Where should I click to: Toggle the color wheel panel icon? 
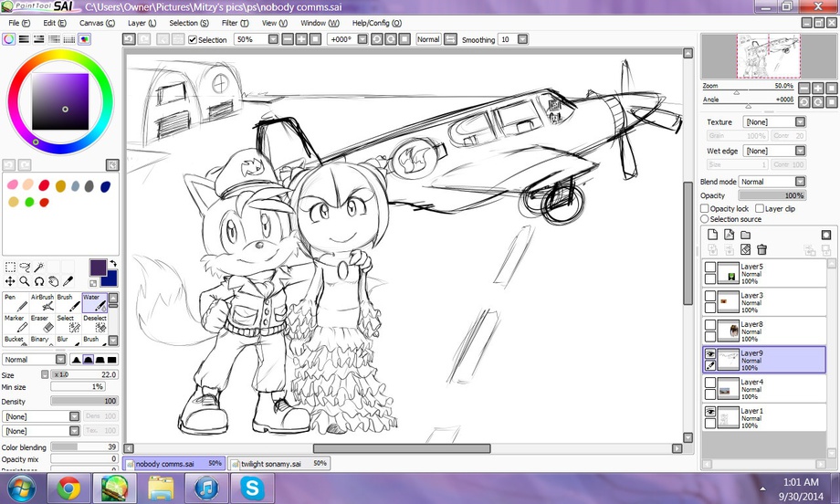click(x=8, y=39)
